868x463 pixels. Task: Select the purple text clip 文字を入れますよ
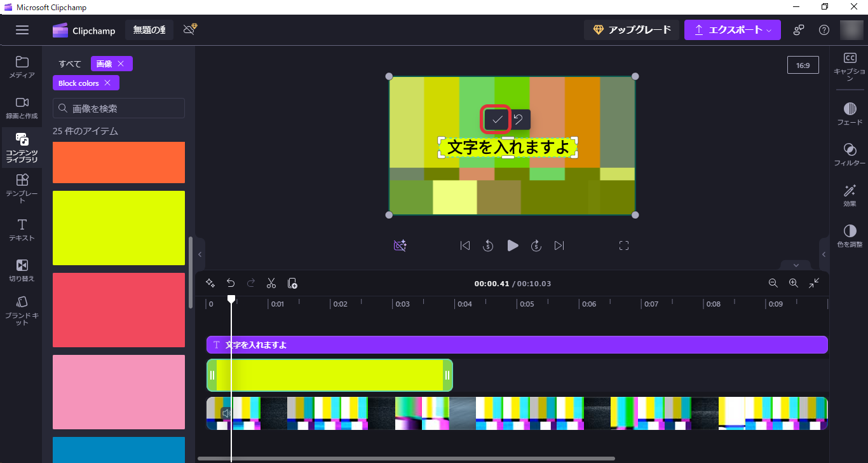click(x=517, y=345)
